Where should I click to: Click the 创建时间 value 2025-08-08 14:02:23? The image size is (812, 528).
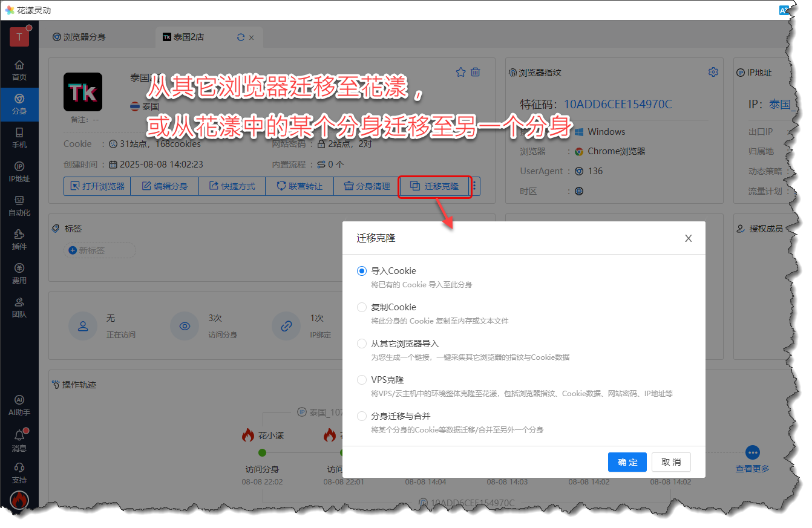pos(162,164)
